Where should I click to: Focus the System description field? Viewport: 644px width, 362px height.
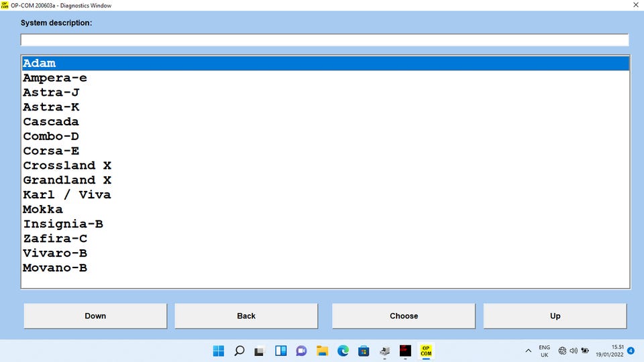coord(325,40)
